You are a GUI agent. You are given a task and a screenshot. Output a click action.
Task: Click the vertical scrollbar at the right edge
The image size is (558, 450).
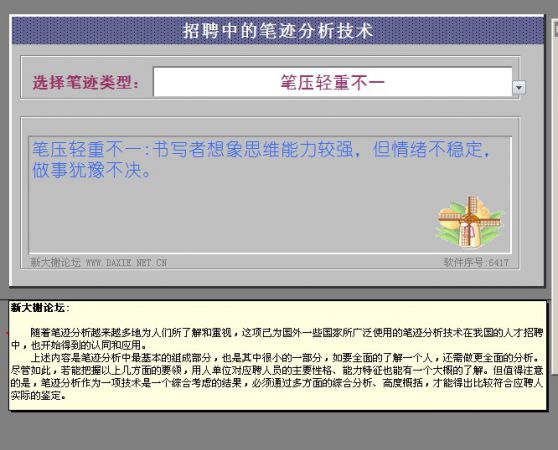[x=554, y=196]
